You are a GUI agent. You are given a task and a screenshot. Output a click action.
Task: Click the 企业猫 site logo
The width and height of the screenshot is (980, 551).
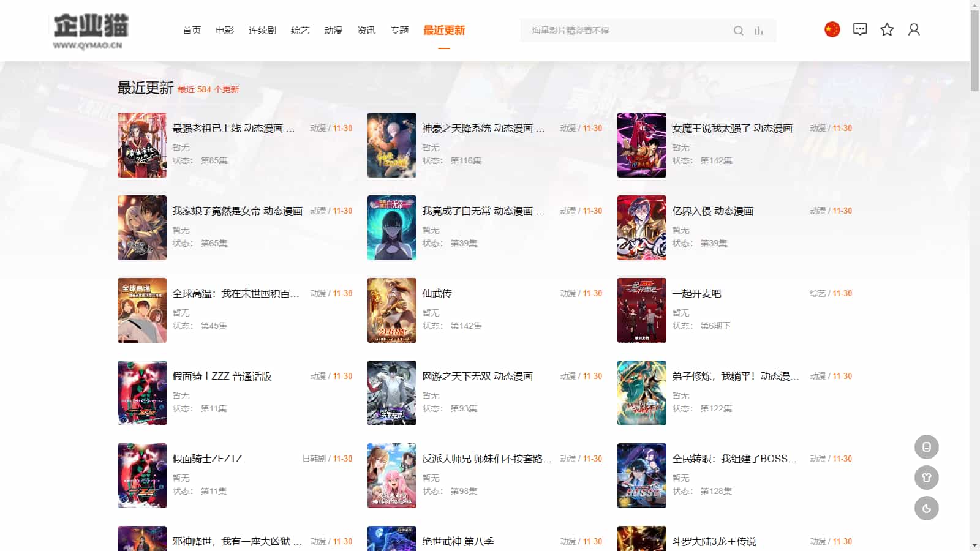pos(91,31)
